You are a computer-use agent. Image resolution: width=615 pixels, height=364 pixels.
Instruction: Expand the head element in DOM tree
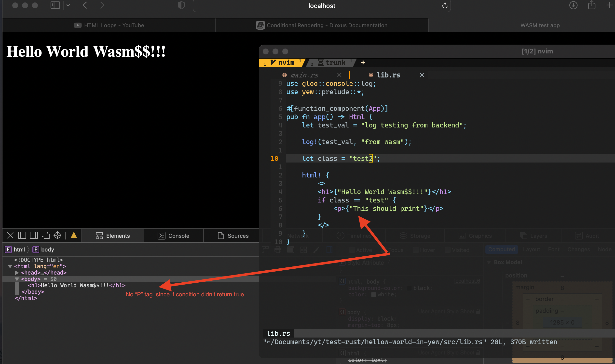pos(17,273)
